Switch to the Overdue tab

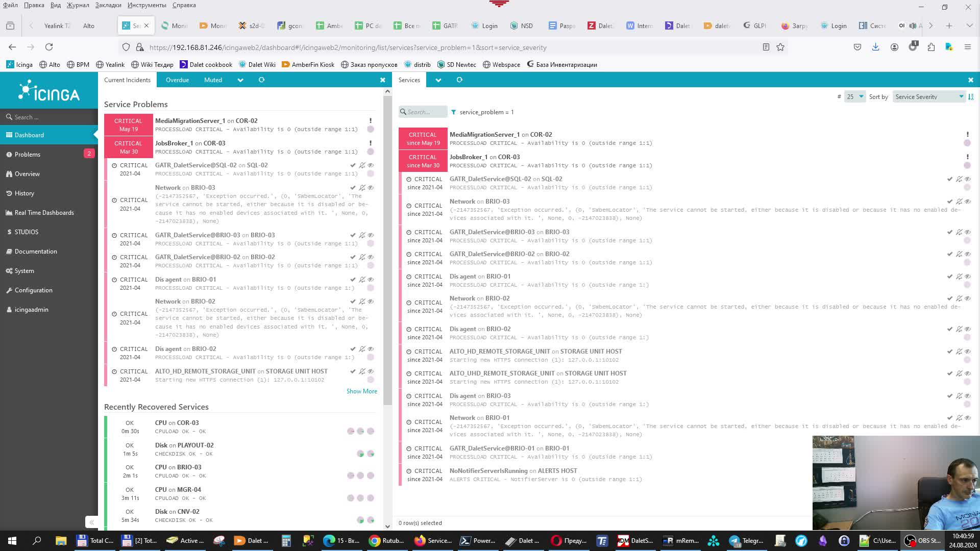177,80
